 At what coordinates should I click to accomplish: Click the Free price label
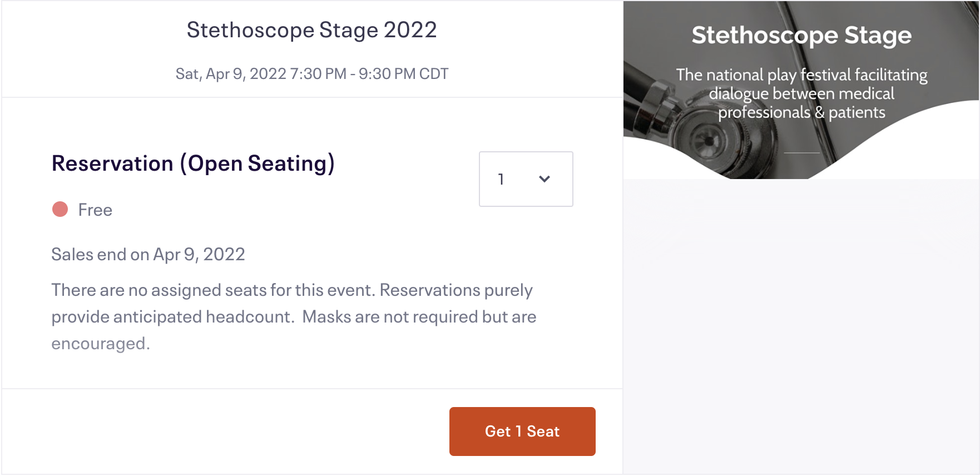click(95, 210)
